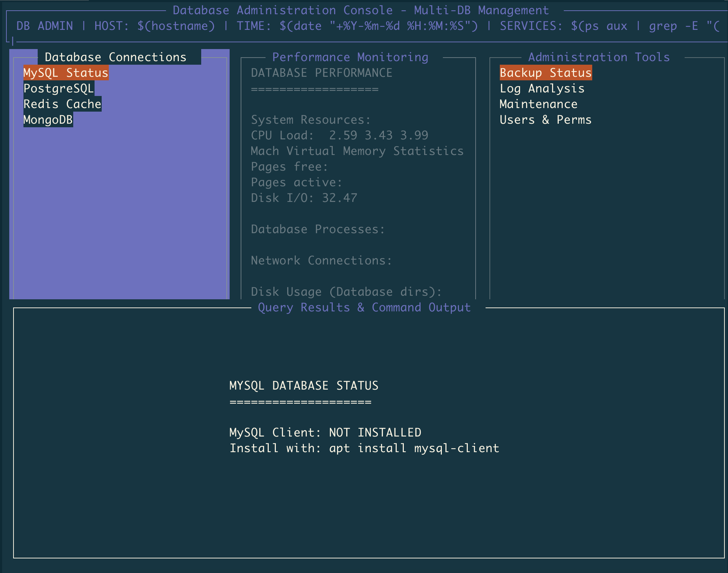Open the Maintenance administration tool
Viewport: 728px width, 573px height.
tap(538, 104)
